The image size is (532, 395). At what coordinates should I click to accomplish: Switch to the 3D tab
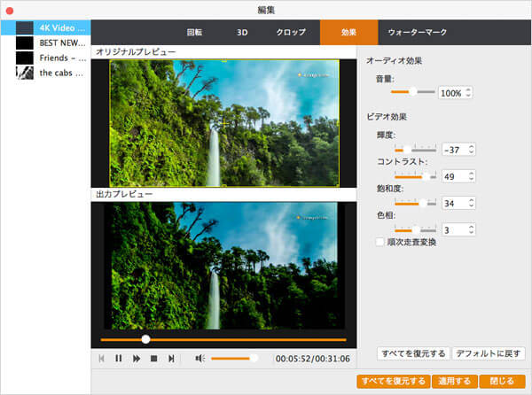point(242,32)
